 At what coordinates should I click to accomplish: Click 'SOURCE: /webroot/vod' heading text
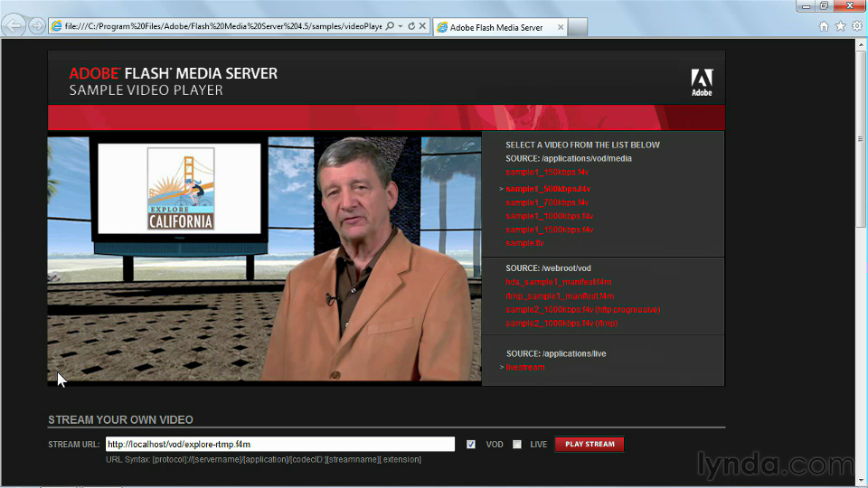click(548, 268)
